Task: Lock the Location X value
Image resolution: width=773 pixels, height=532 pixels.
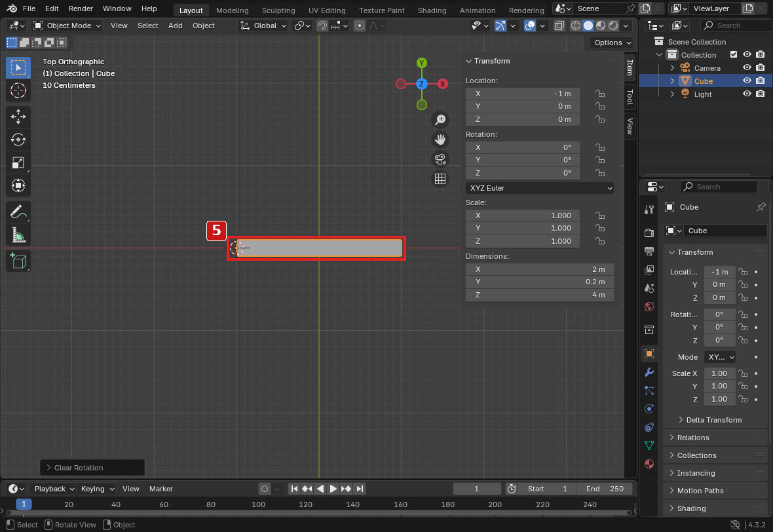Action: [x=600, y=94]
